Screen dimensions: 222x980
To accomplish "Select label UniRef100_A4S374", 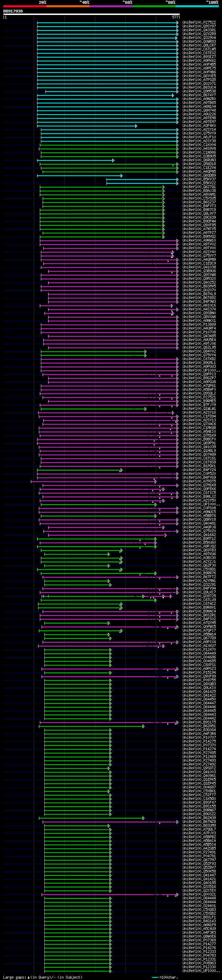I will point(199,309).
